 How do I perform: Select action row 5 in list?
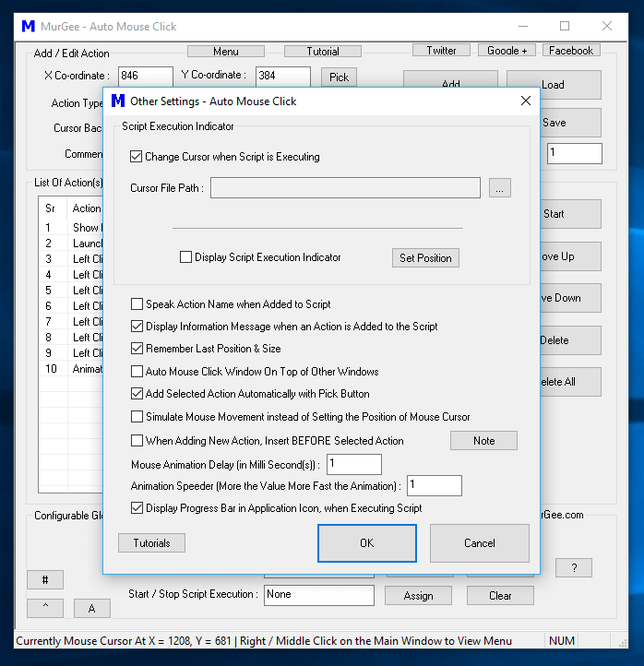coord(71,291)
